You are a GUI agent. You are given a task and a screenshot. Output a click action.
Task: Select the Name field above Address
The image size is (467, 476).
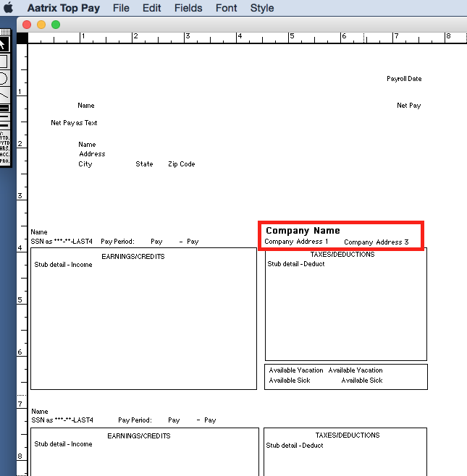click(x=87, y=145)
